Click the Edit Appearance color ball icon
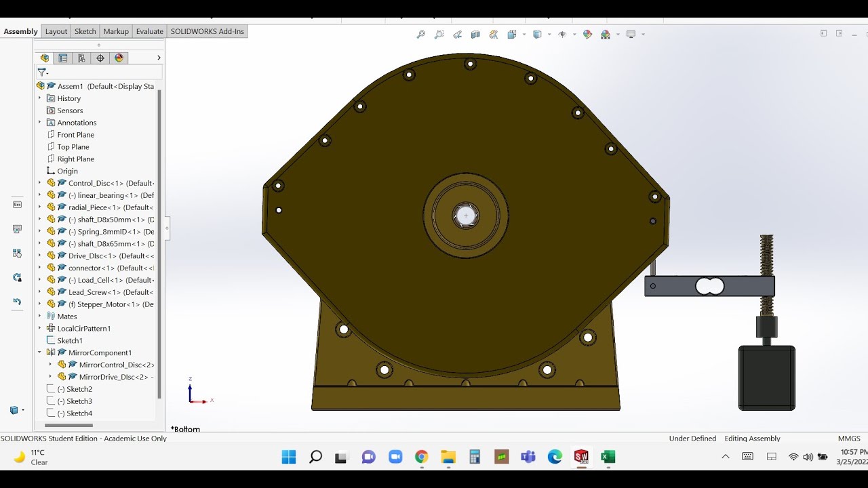The height and width of the screenshot is (488, 868). tap(587, 34)
